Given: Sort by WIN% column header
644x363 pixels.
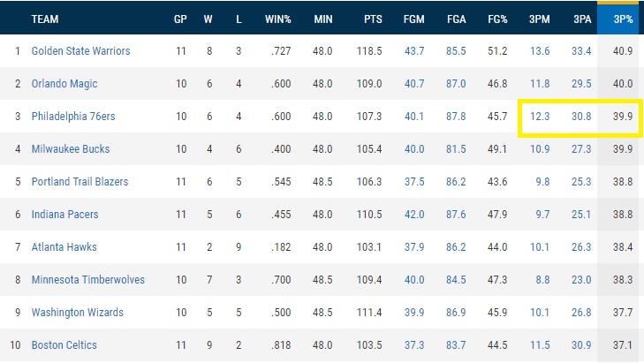Looking at the screenshot, I should pos(281,19).
